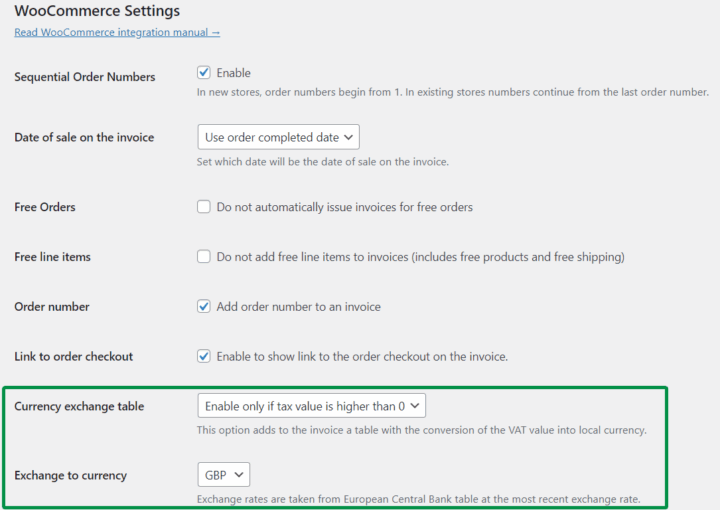Click 'Enable to show link' label text
720x510 pixels.
(362, 356)
